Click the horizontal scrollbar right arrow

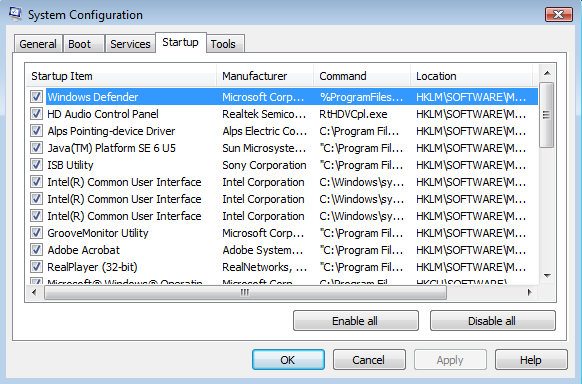click(x=530, y=293)
